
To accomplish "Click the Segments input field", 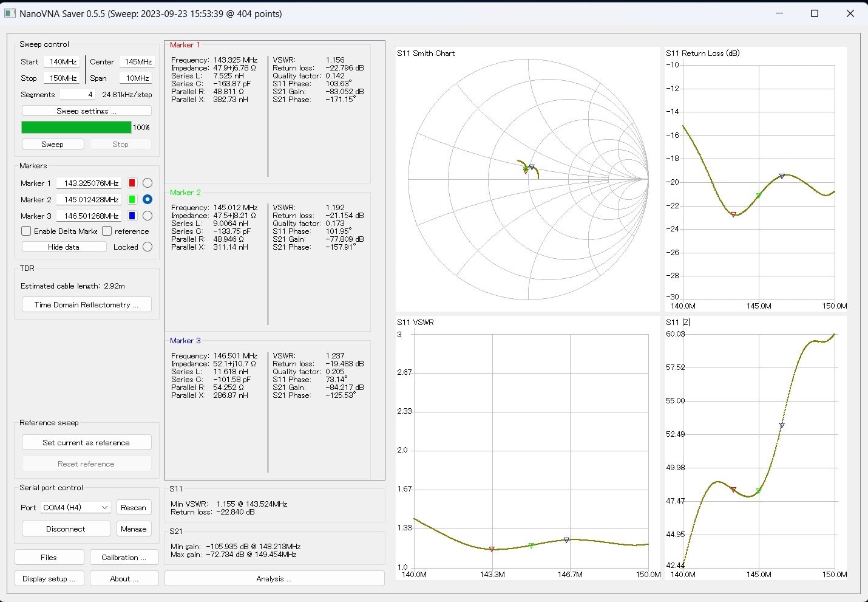I will [x=78, y=94].
